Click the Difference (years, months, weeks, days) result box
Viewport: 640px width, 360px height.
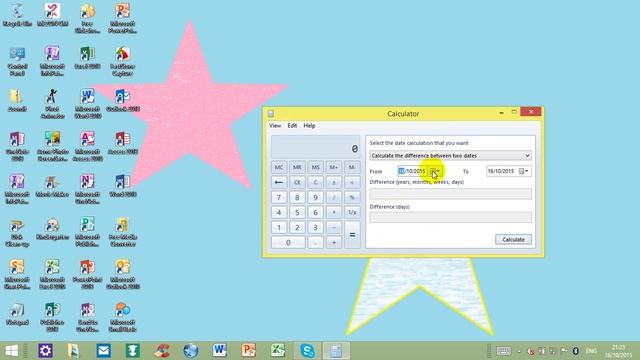[451, 194]
